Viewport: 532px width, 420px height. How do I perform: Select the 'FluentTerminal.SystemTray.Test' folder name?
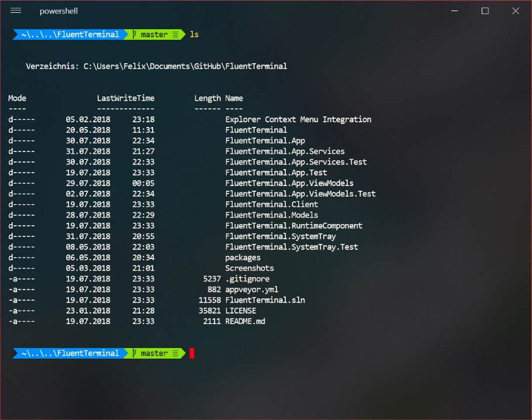tap(292, 247)
